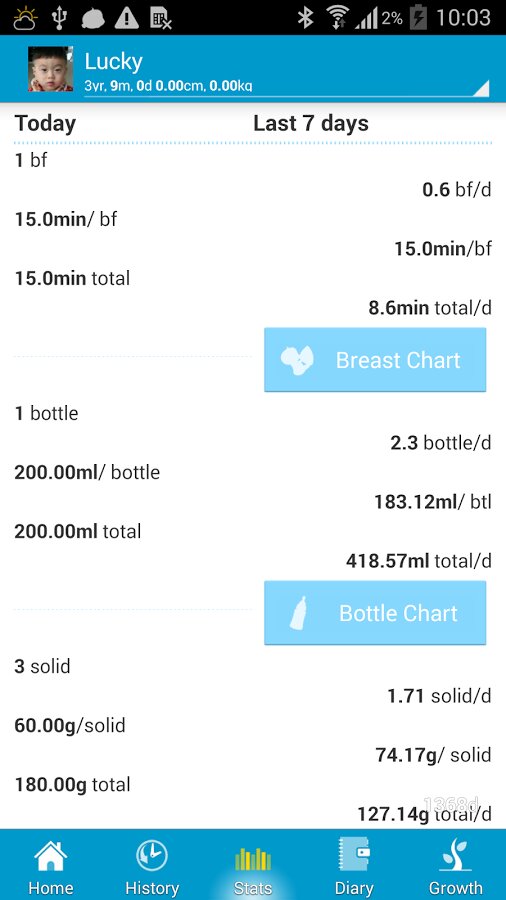Open the Breast Chart button
This screenshot has height=900, width=506.
375,360
